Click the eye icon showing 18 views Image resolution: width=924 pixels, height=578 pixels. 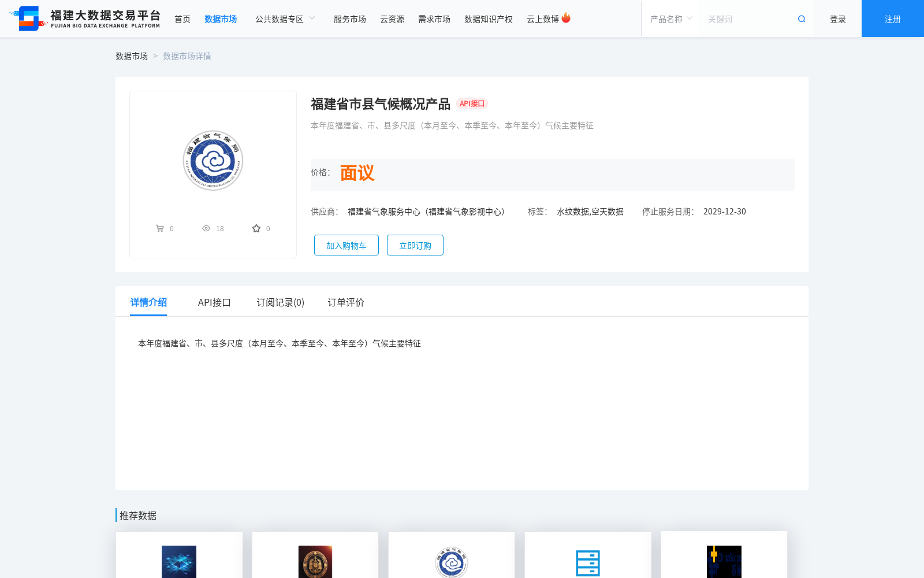[206, 228]
